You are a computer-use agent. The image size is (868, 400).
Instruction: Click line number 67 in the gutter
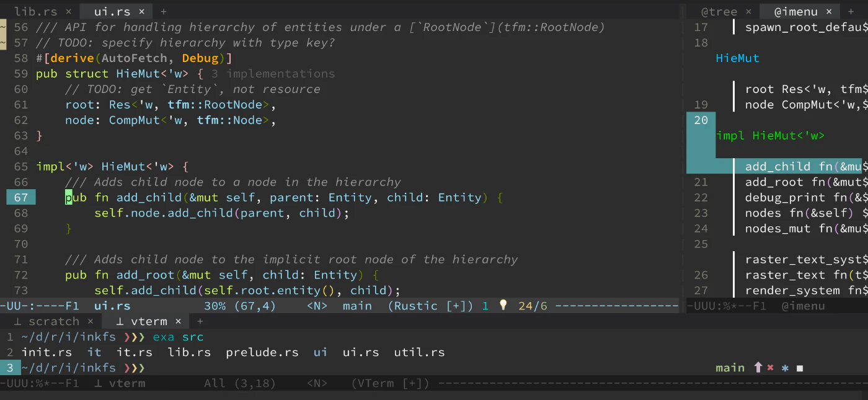[x=21, y=197]
